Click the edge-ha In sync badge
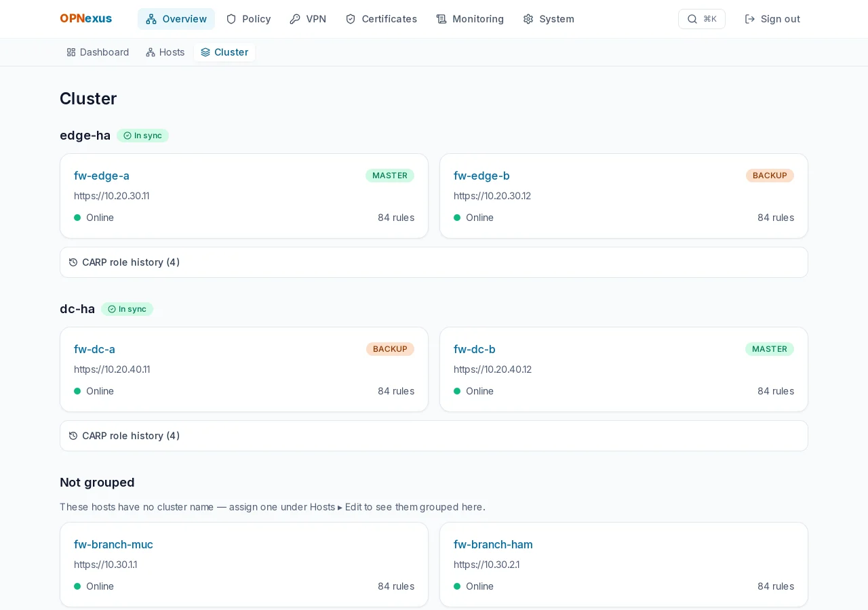 tap(142, 136)
